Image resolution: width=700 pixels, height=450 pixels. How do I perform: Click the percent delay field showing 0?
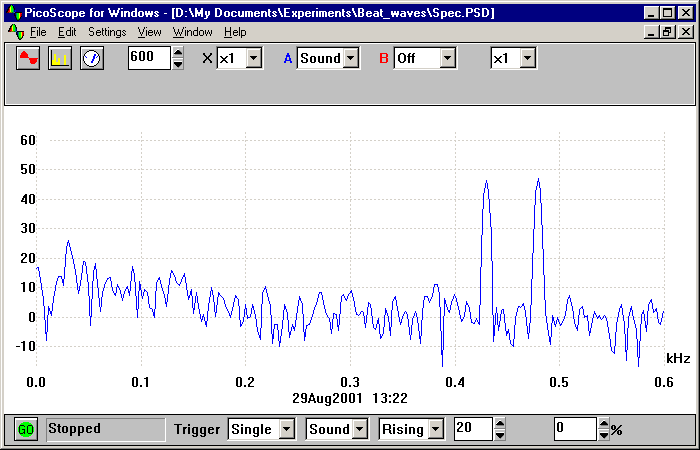pyautogui.click(x=574, y=429)
